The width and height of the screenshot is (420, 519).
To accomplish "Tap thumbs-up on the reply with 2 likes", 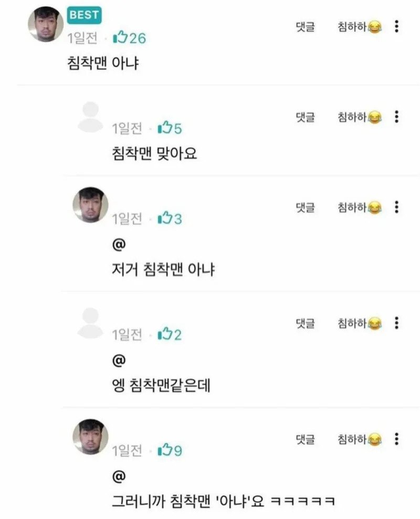I will point(164,334).
